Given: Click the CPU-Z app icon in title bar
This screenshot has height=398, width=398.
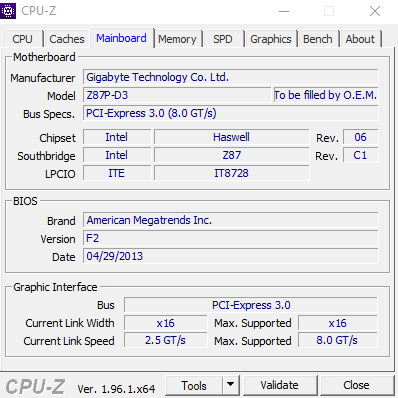Looking at the screenshot, I should pyautogui.click(x=8, y=11).
